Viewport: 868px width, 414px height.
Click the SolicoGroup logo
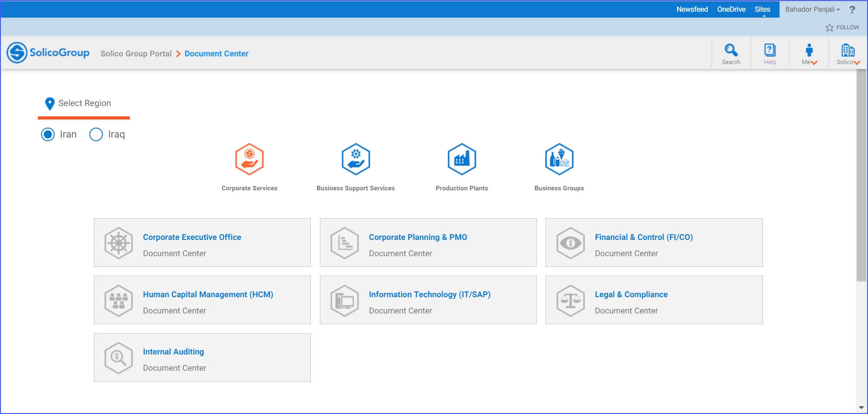click(x=48, y=53)
